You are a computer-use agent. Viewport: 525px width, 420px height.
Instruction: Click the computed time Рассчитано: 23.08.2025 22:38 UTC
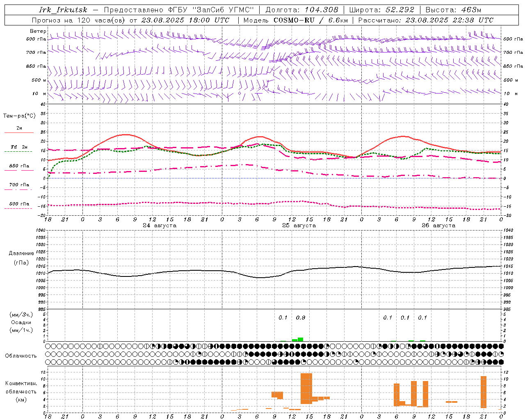pyautogui.click(x=426, y=20)
